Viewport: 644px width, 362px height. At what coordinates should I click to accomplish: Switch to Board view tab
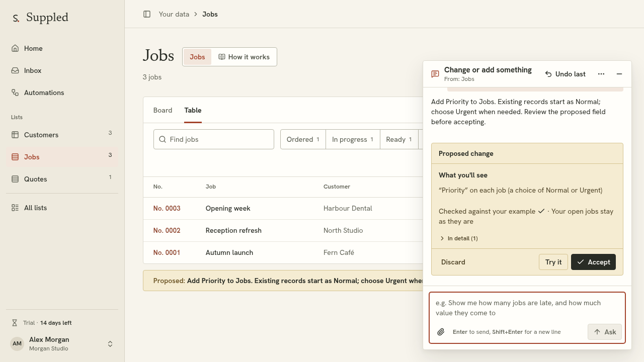coord(163,110)
